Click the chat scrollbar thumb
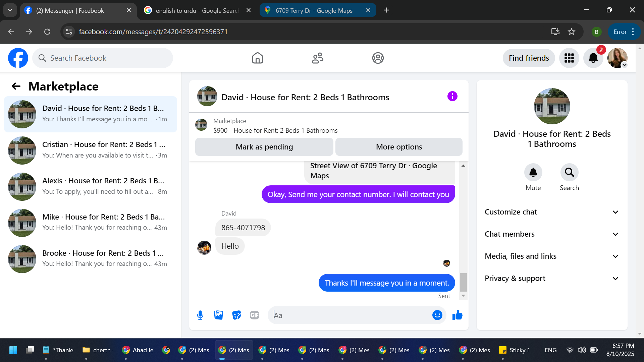The image size is (644, 362). pos(463,282)
